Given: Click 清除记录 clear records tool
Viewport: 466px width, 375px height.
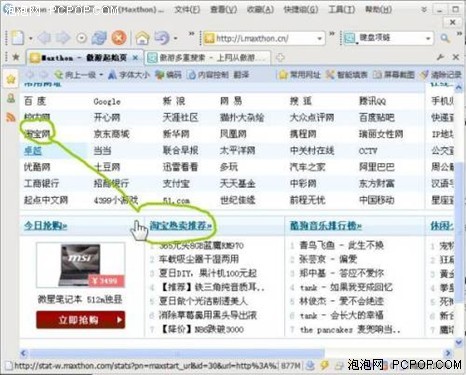Looking at the screenshot, I should pyautogui.click(x=441, y=75).
